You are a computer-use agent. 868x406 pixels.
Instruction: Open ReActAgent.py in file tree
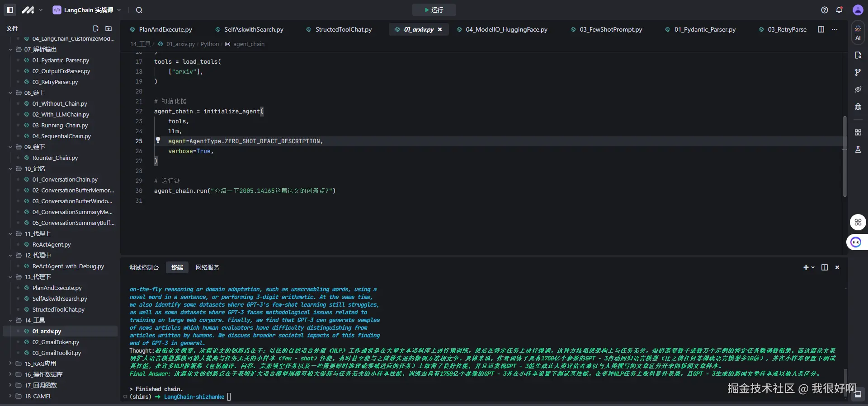(x=52, y=244)
